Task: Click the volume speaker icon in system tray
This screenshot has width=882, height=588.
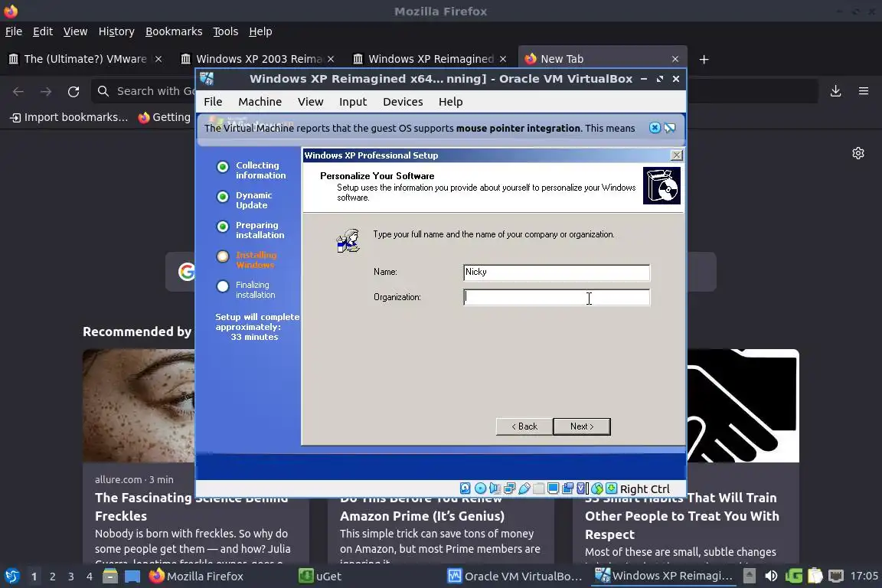Action: tap(771, 576)
